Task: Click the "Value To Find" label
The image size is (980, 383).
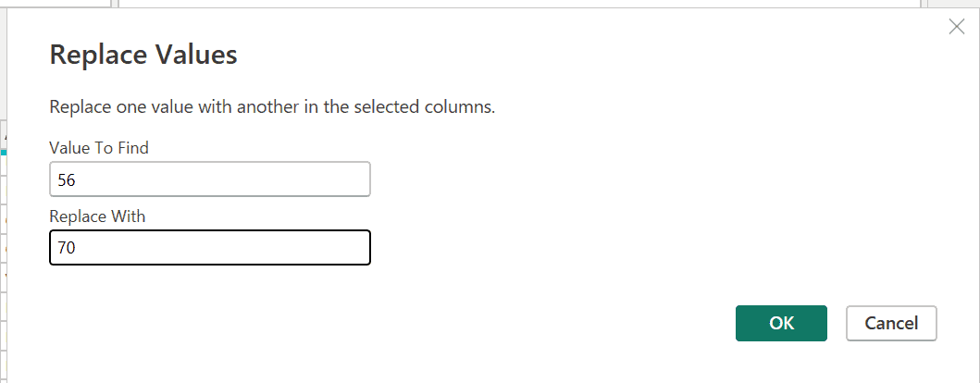Action: [x=99, y=147]
